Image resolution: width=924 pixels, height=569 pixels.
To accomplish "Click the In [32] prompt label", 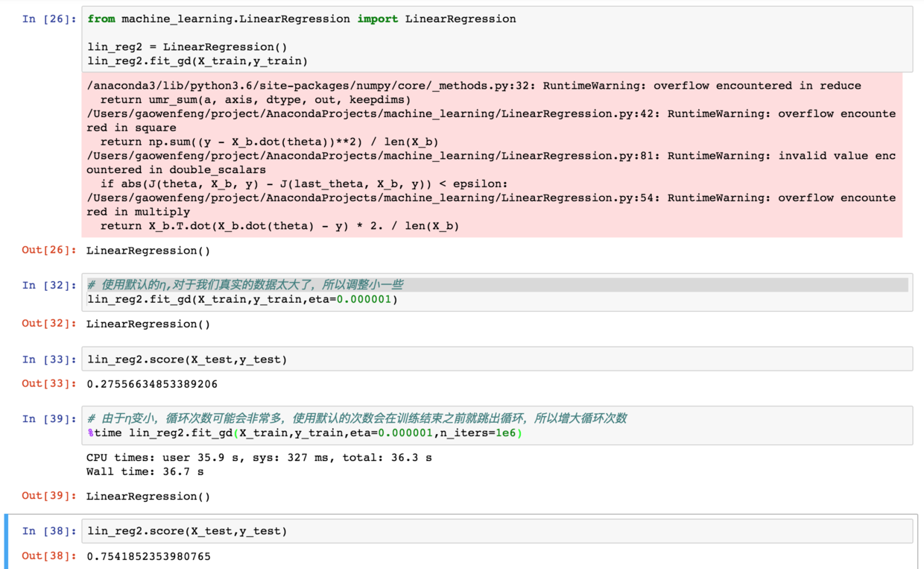I will (49, 285).
